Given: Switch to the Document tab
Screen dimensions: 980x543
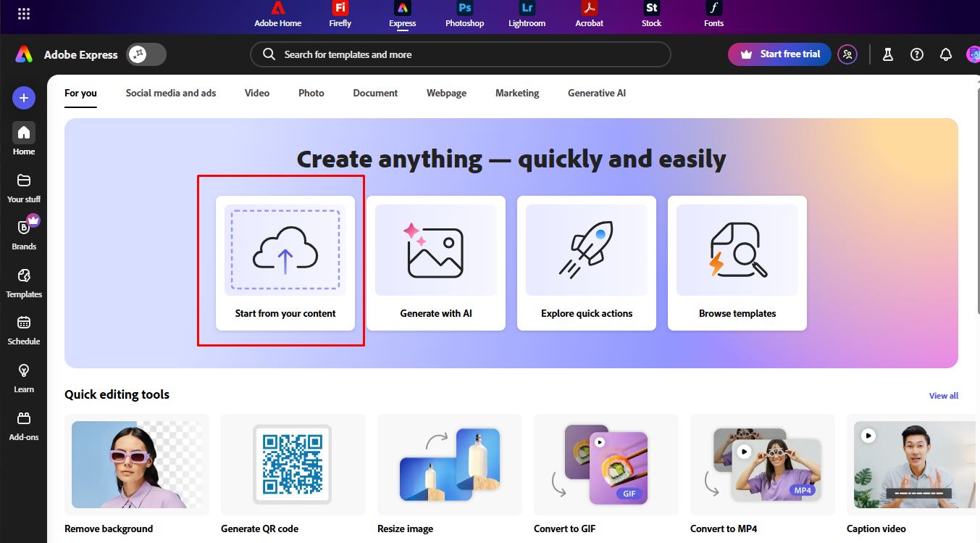Looking at the screenshot, I should [x=375, y=94].
